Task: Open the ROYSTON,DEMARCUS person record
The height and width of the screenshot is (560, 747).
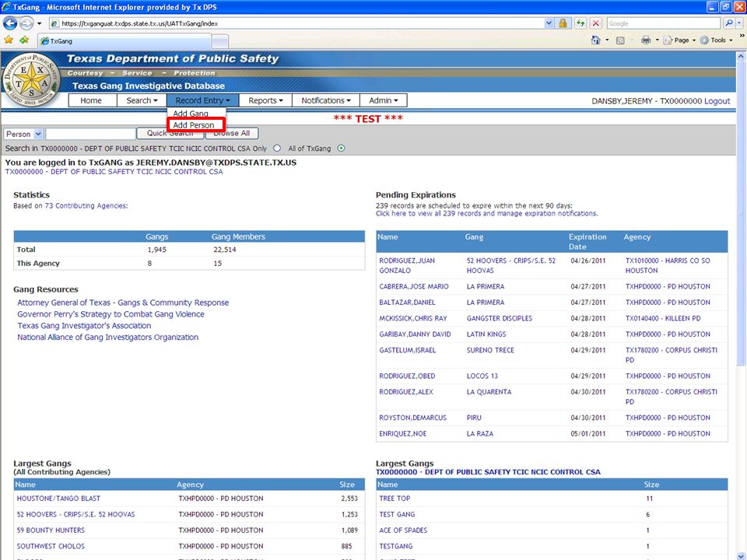Action: pyautogui.click(x=412, y=418)
